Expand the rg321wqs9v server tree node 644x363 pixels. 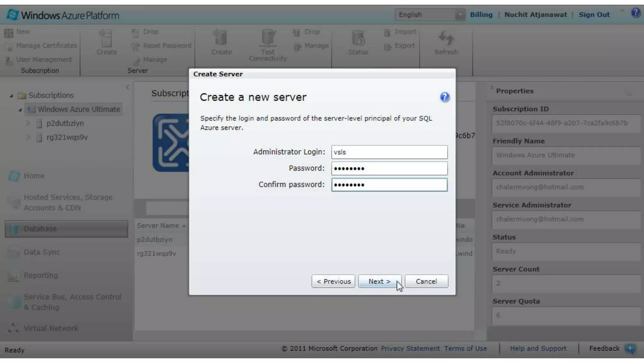click(28, 137)
